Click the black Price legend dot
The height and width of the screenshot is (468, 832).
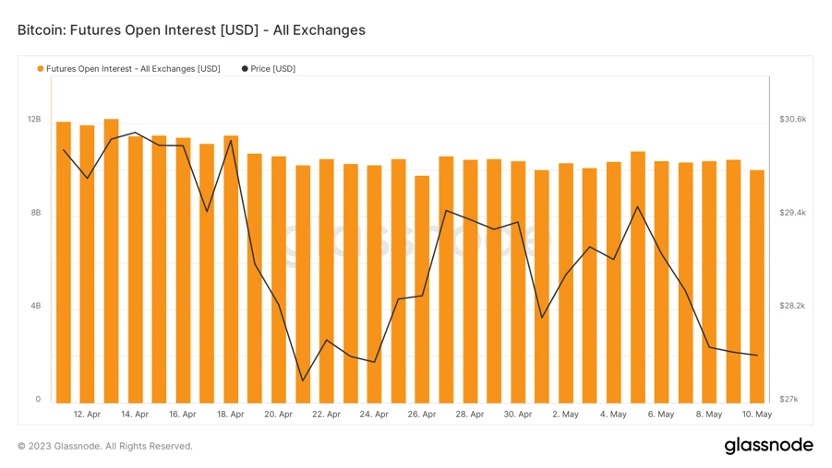[244, 69]
